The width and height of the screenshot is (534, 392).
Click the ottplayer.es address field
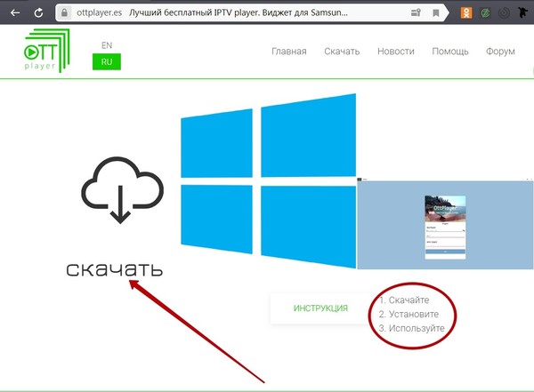pos(100,13)
